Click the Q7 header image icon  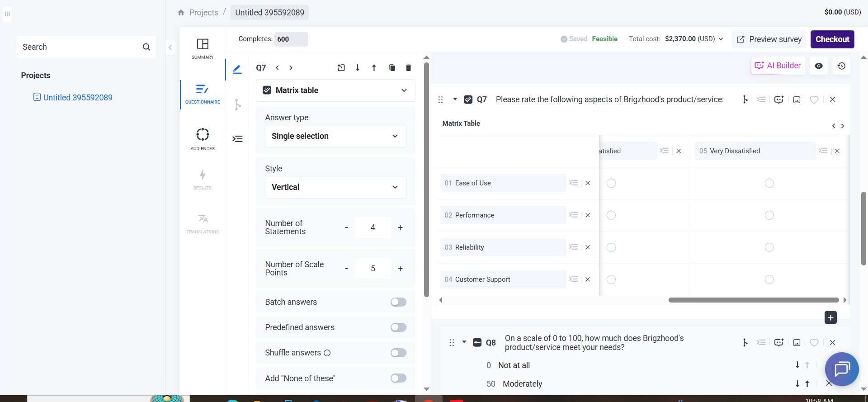tap(797, 99)
